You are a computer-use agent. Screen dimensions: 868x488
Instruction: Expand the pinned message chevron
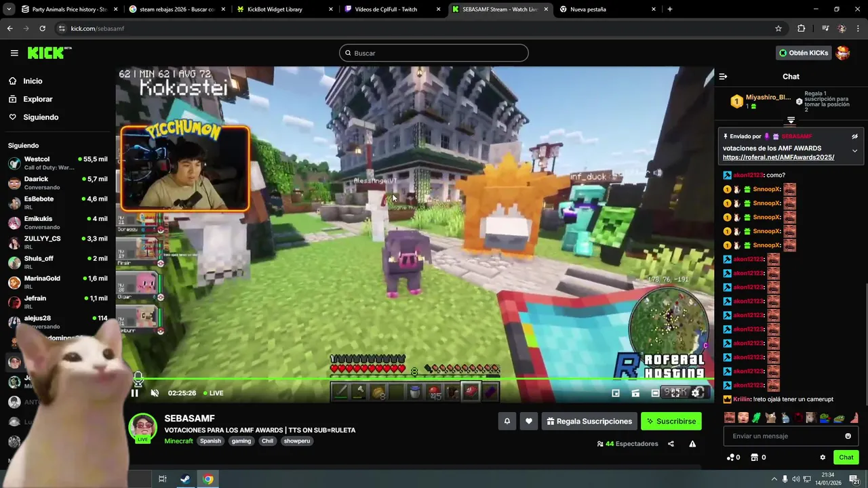(x=854, y=151)
